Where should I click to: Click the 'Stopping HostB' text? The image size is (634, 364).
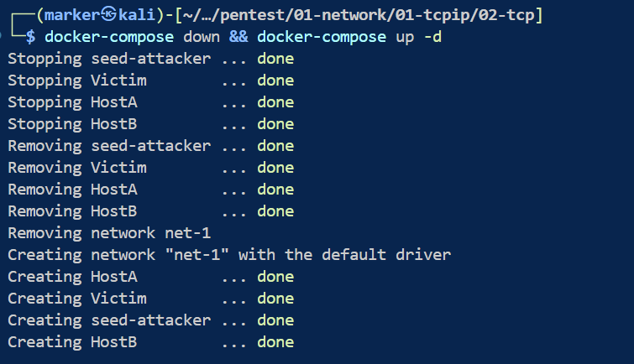pos(72,124)
